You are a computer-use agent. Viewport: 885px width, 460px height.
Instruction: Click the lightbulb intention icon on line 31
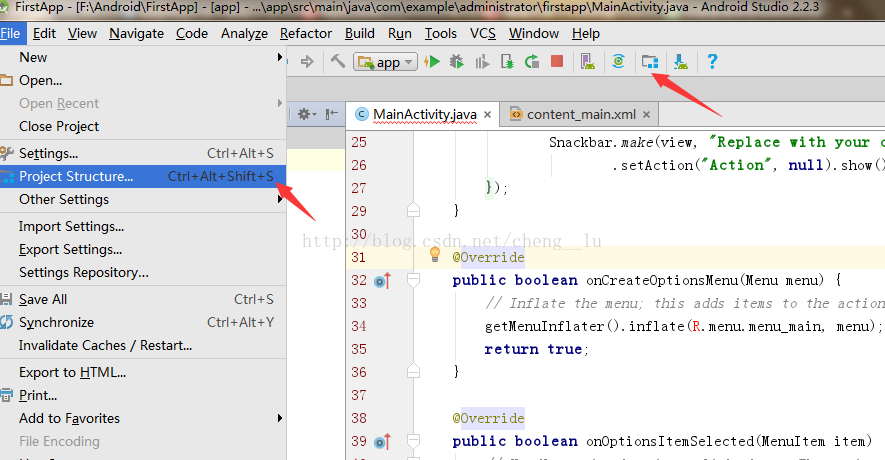tap(435, 254)
